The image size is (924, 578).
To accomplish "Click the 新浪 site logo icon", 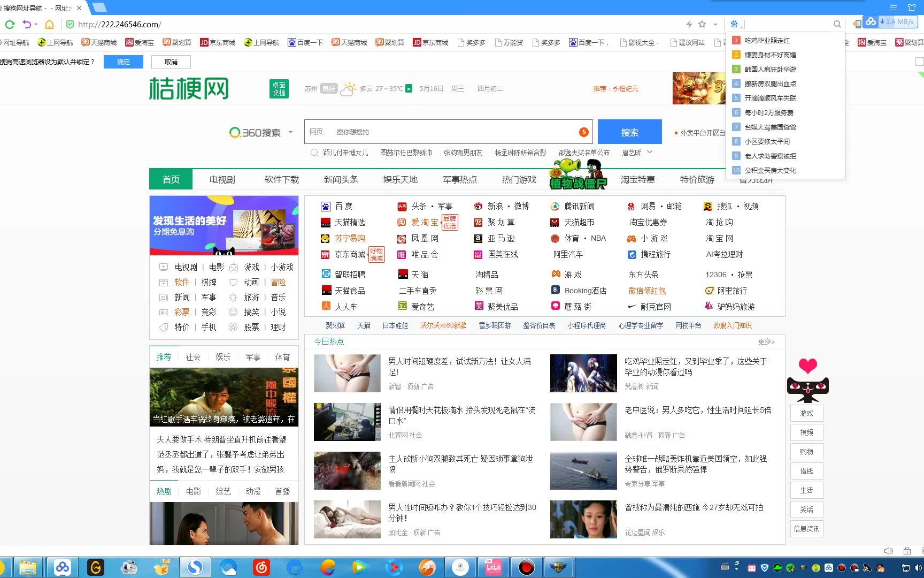I will pos(478,207).
